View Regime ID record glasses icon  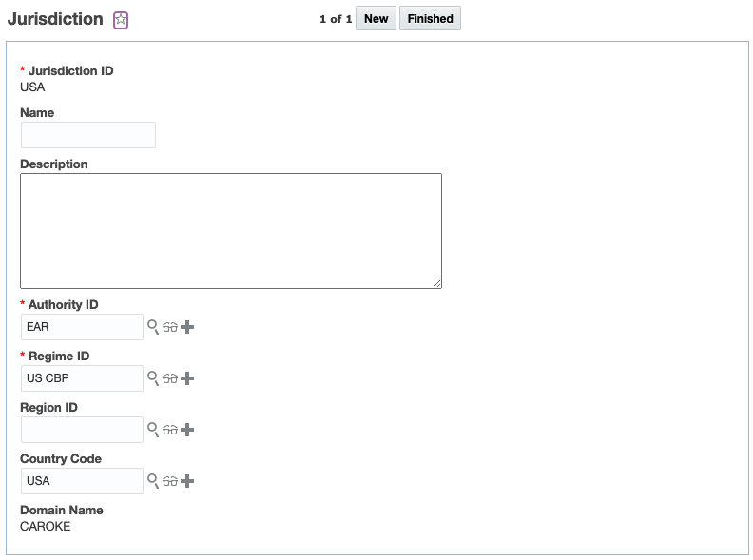coord(170,378)
